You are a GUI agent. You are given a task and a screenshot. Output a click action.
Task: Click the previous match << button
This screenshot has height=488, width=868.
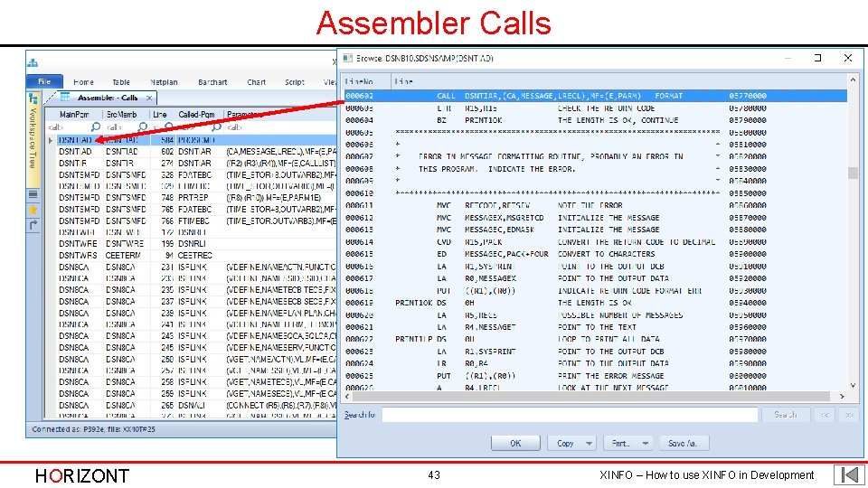point(825,415)
